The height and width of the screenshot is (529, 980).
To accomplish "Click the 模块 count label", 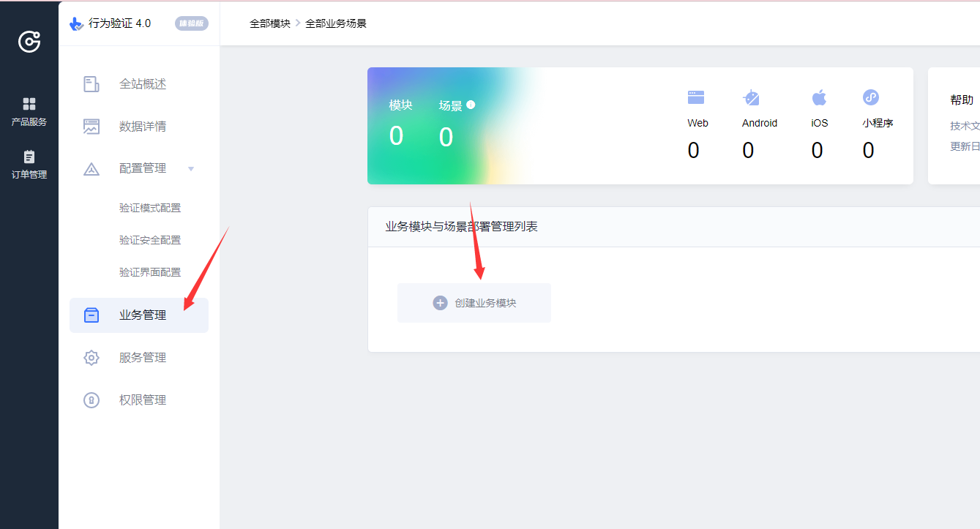I will tap(401, 105).
